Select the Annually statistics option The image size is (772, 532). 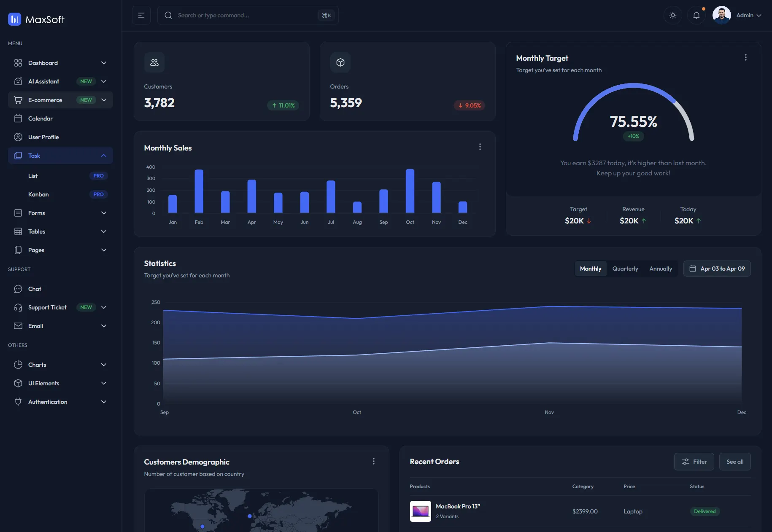(x=661, y=269)
